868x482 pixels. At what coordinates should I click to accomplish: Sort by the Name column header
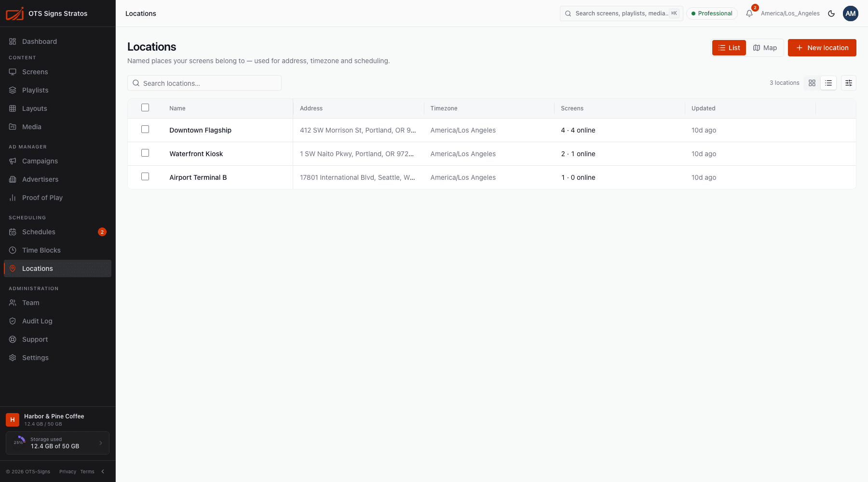[177, 108]
